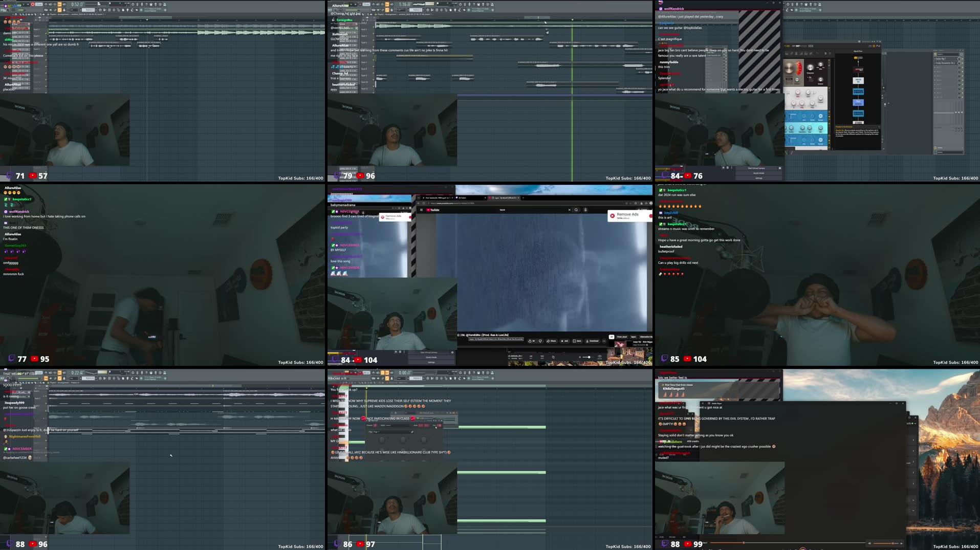980x550 pixels.
Task: Switch to the active YouTube browser tab
Action: click(503, 197)
